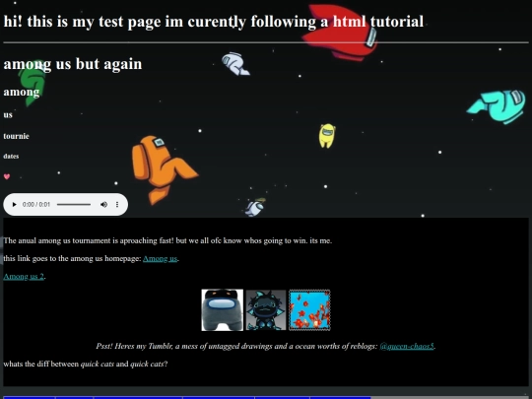Image resolution: width=532 pixels, height=399 pixels.
Task: Open the "Among us" homepage link
Action: click(161, 258)
